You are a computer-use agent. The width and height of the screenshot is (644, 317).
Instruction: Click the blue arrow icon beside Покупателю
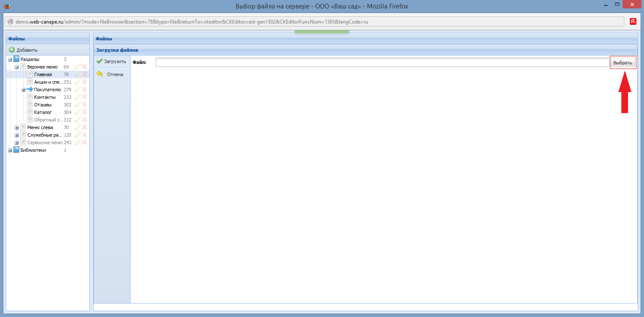point(29,90)
